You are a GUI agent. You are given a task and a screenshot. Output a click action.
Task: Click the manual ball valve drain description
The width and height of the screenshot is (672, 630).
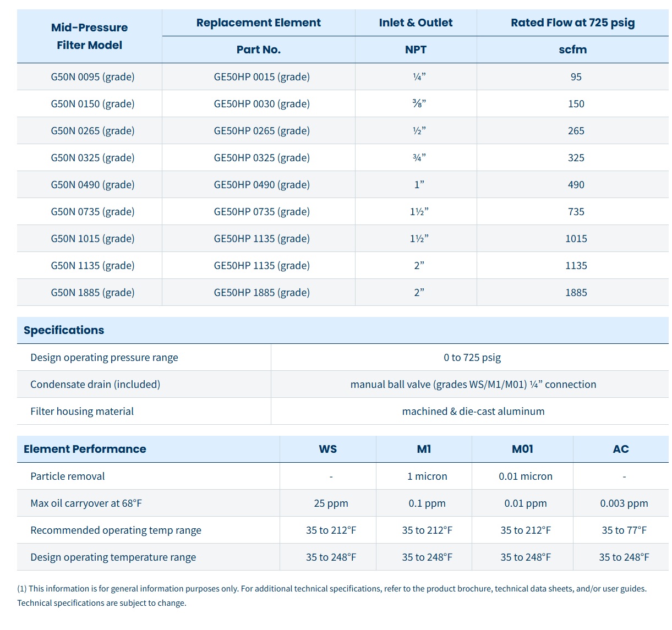[x=473, y=385]
